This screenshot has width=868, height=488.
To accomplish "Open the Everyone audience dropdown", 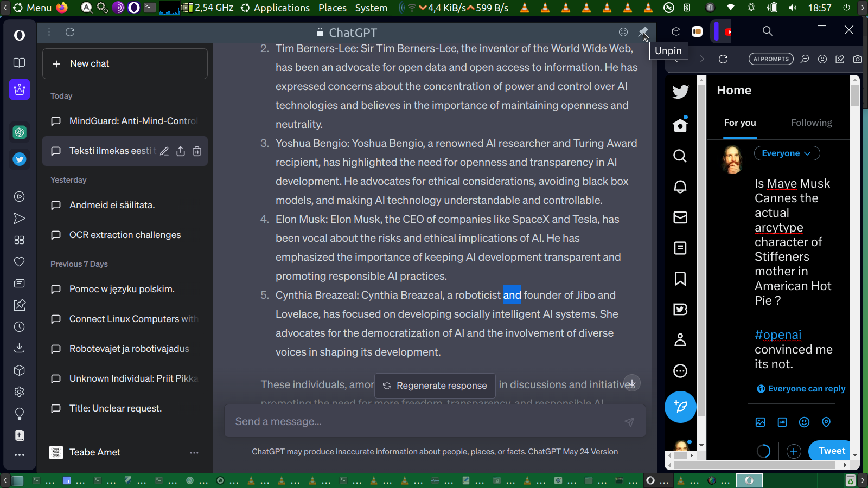I will coord(787,153).
